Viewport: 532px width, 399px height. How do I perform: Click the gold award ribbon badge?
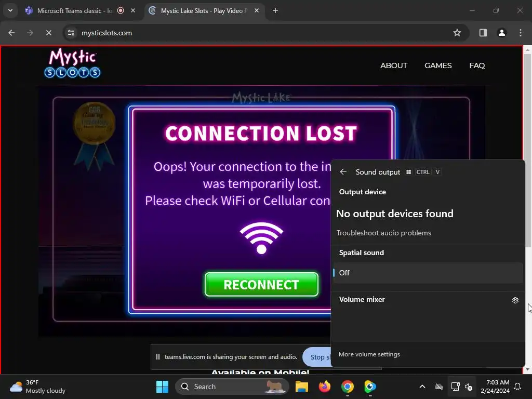tap(95, 136)
